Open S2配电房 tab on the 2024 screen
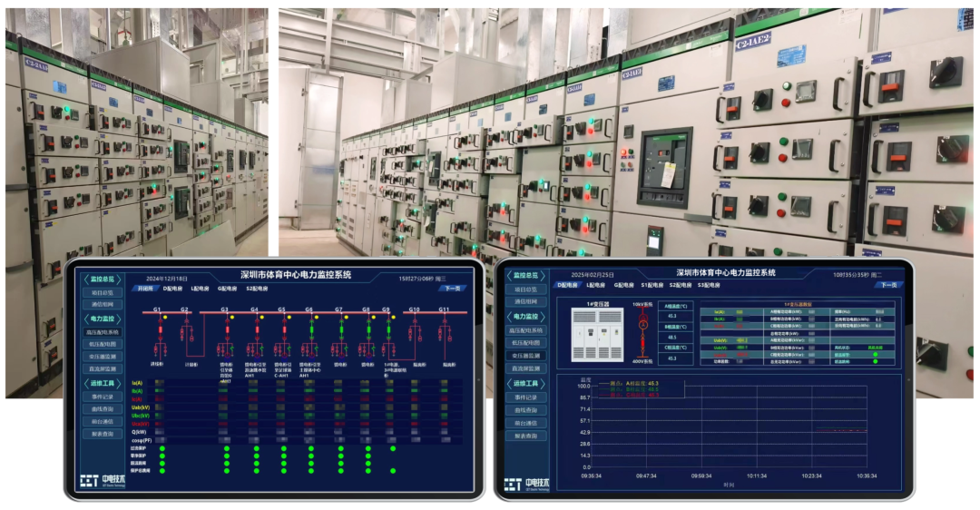The height and width of the screenshot is (510, 980). pyautogui.click(x=257, y=289)
